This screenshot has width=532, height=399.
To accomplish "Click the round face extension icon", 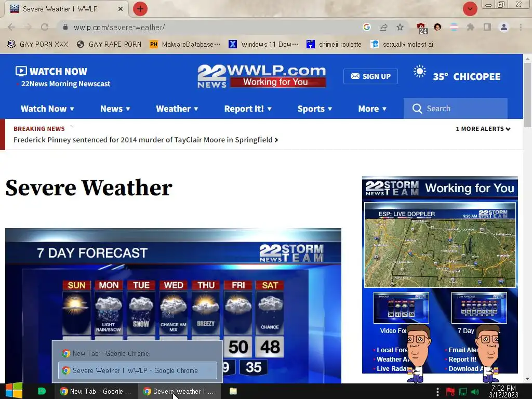I will tap(437, 27).
